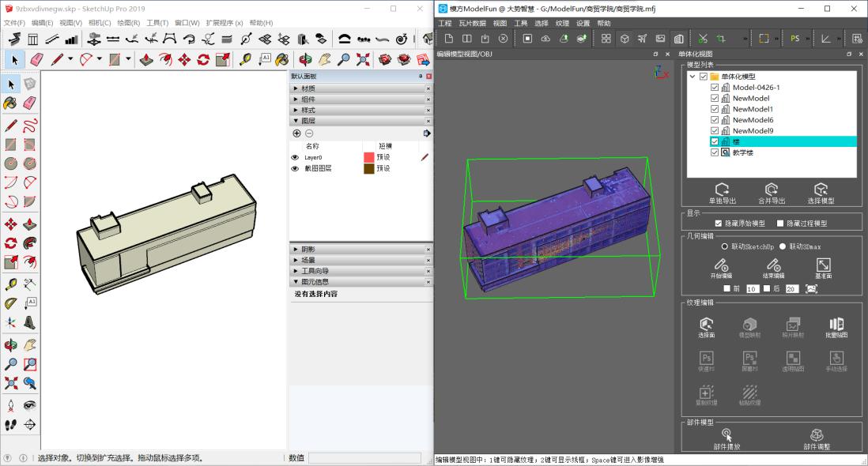Select the Look Around eye tool
This screenshot has height=466, width=868.
click(x=30, y=405)
